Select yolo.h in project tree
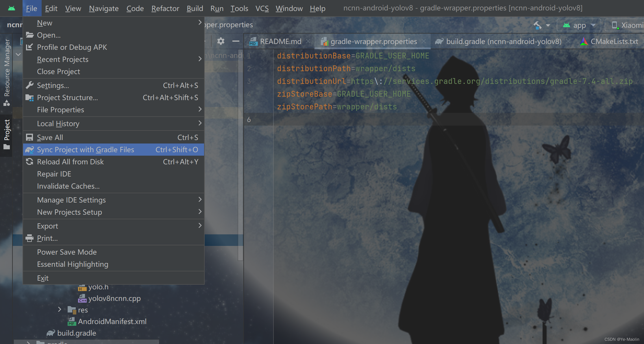Screen dimensions: 644x344 [98, 287]
